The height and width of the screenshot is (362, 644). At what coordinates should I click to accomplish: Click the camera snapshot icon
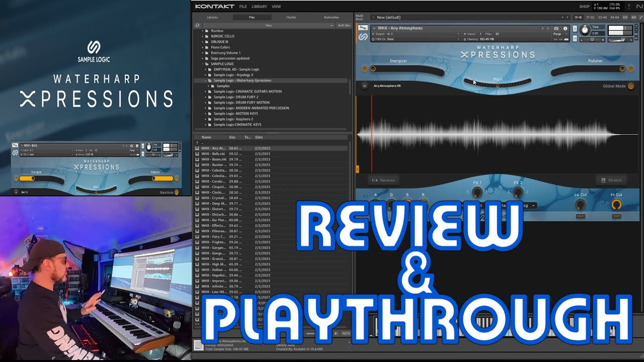556,29
